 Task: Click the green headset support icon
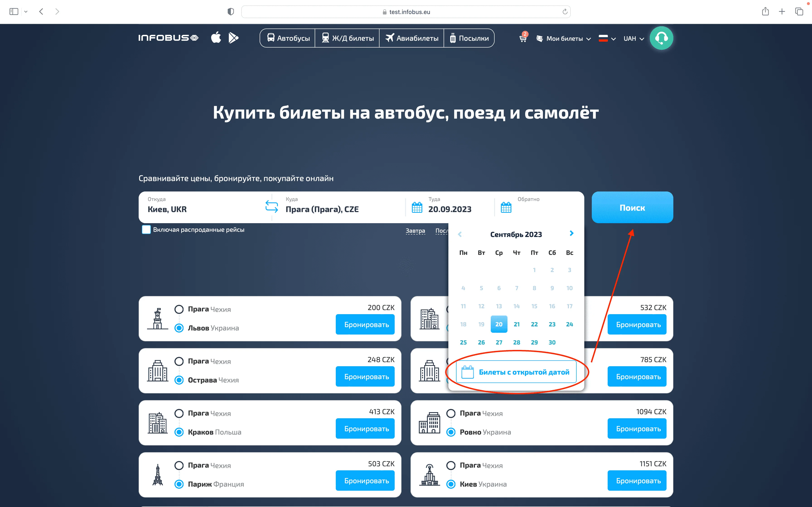pyautogui.click(x=661, y=38)
